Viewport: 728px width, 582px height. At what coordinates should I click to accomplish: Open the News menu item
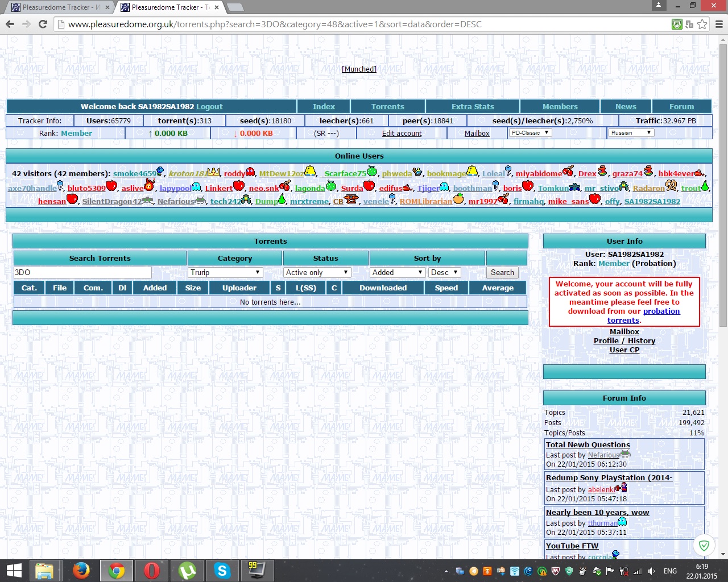pyautogui.click(x=626, y=106)
